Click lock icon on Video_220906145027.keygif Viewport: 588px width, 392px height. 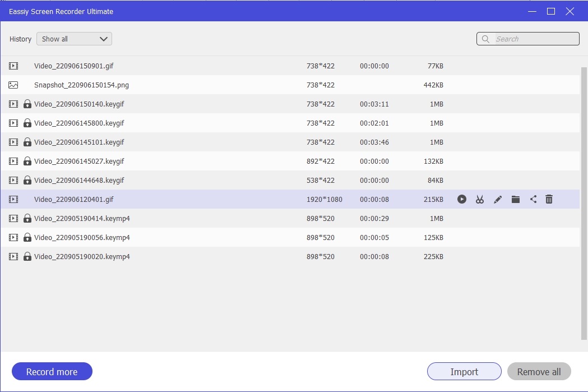pyautogui.click(x=27, y=162)
